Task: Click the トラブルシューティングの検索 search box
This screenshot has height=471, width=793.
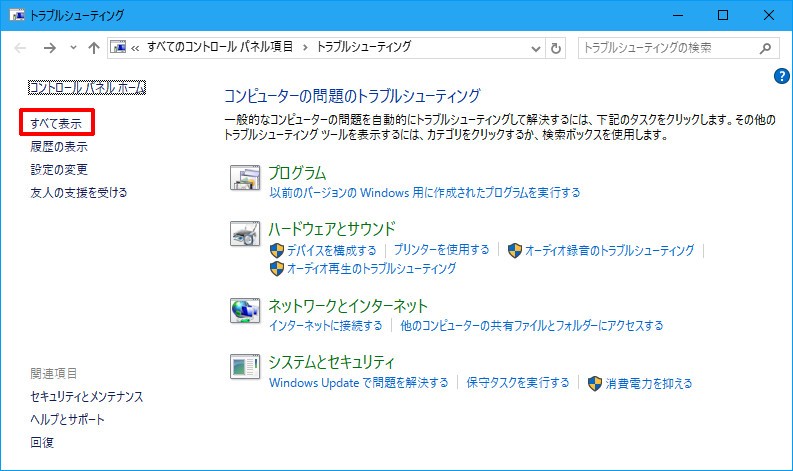Action: (x=677, y=48)
